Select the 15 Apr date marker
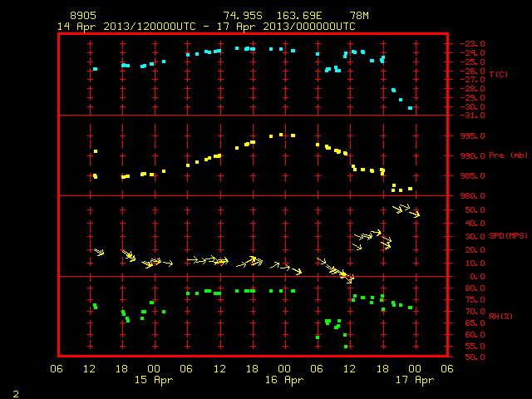 tap(154, 380)
